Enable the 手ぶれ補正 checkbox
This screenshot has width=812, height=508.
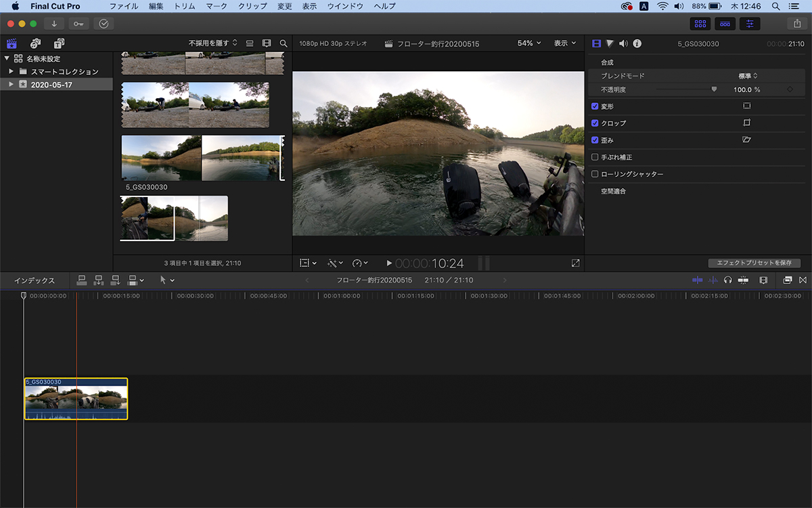point(595,157)
